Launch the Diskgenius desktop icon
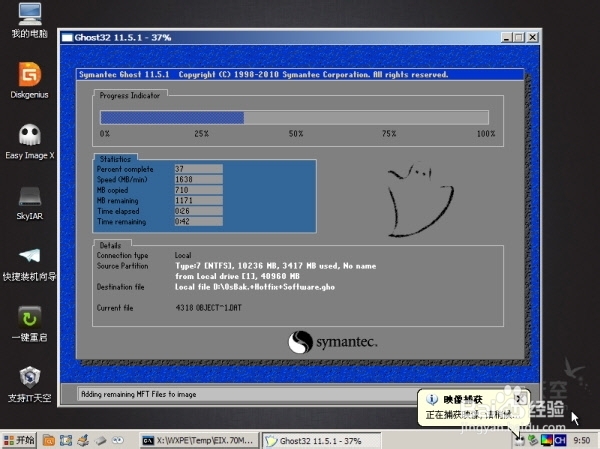Viewport: 600px width, 449px height. [x=29, y=80]
